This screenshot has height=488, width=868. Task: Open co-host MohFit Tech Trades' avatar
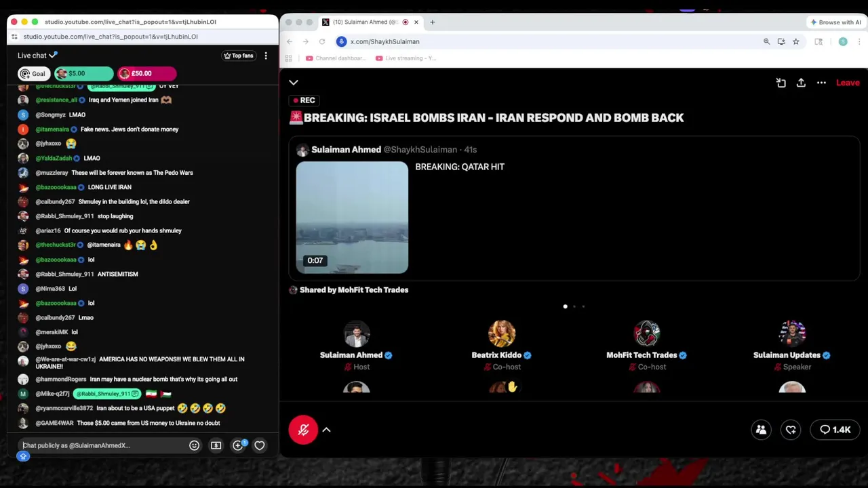(647, 333)
